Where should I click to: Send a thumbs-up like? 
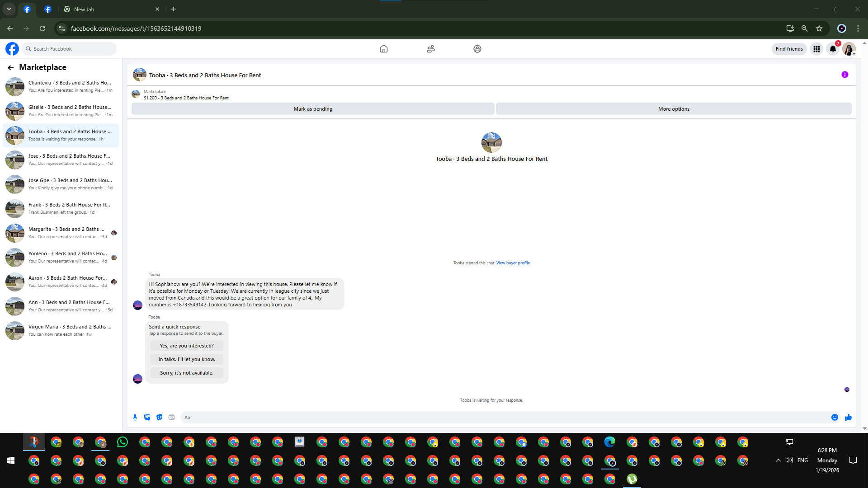coord(848,418)
